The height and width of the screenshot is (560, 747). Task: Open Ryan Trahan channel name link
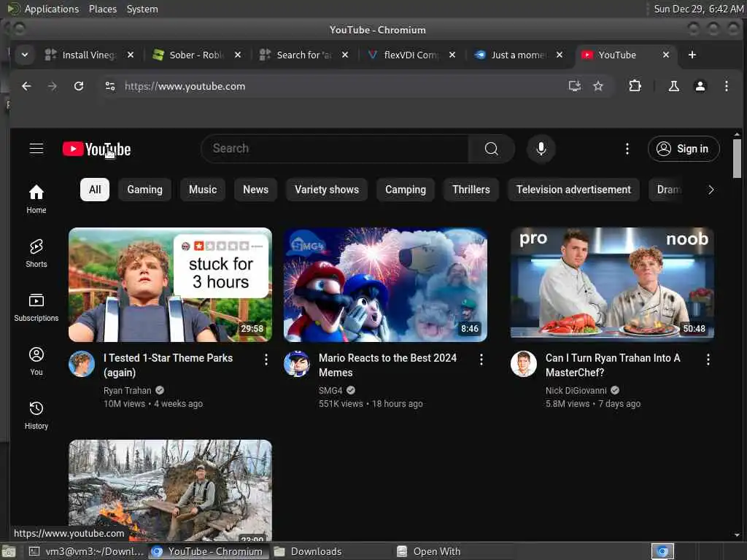pyautogui.click(x=127, y=391)
